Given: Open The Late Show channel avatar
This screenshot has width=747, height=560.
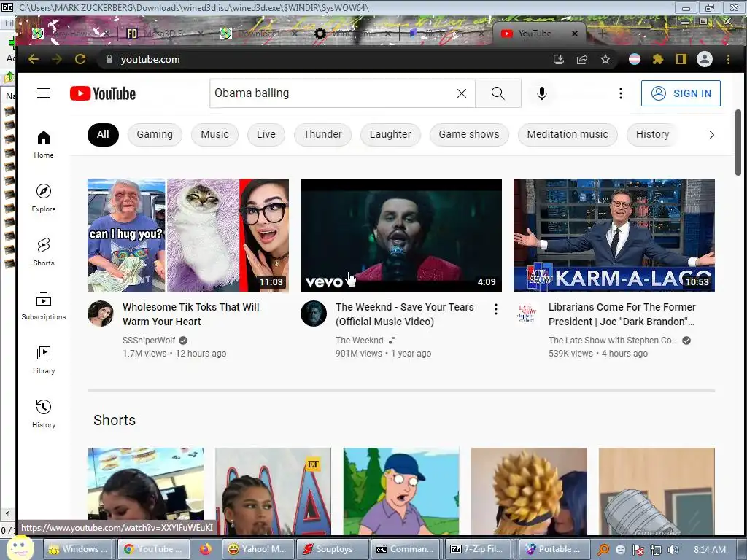Looking at the screenshot, I should coord(527,314).
